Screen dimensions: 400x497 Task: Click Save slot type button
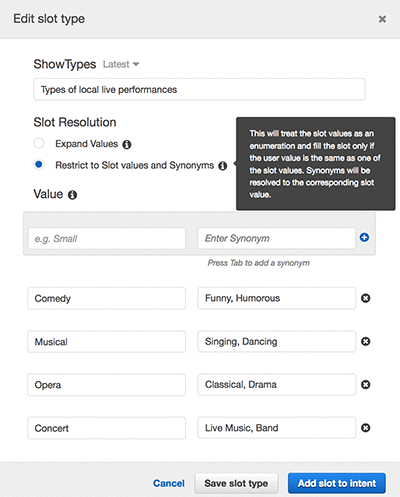[x=236, y=483]
